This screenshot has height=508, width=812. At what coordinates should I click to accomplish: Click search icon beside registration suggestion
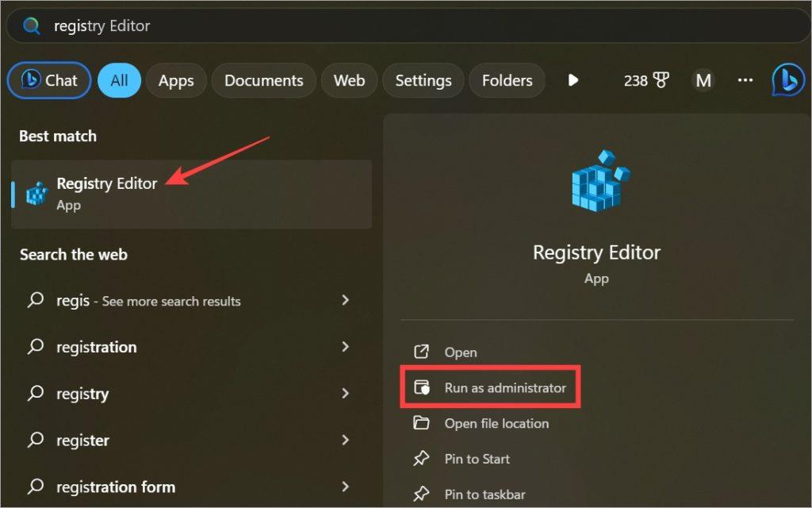tap(35, 346)
